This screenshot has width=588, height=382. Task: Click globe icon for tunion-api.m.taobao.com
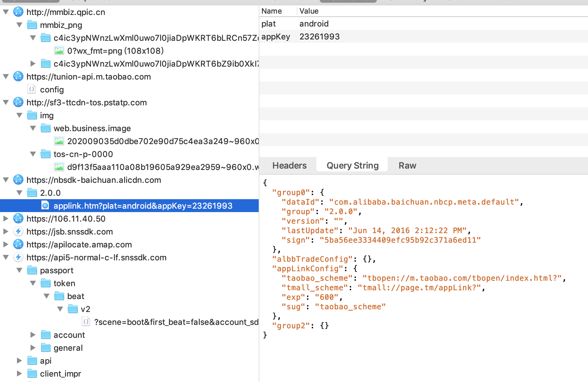(18, 76)
